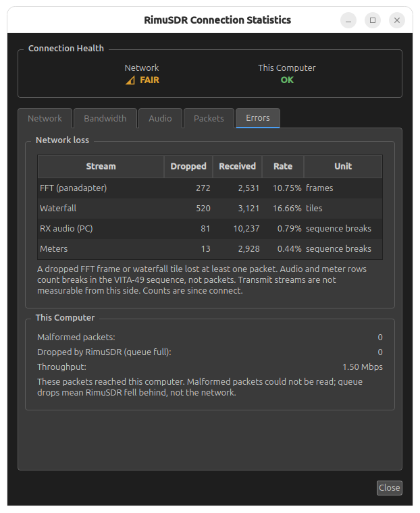Select the RX audio (PC) row
This screenshot has height=513, width=420.
pyautogui.click(x=210, y=229)
